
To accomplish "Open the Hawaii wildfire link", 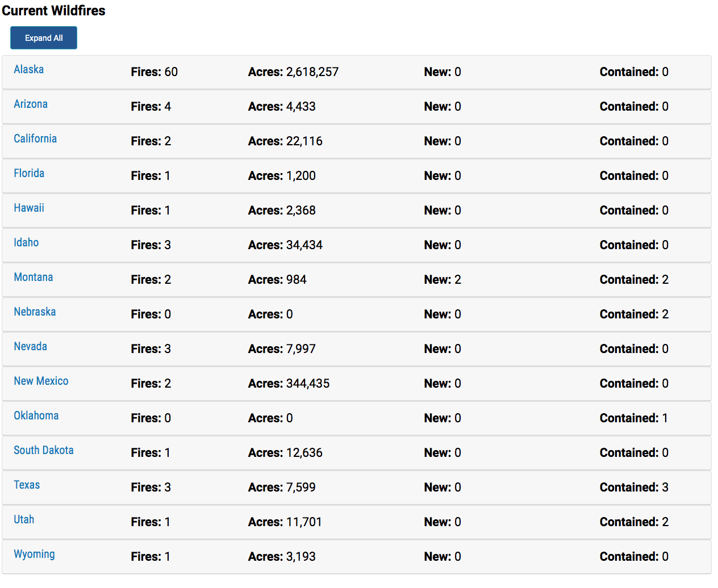I will click(29, 208).
